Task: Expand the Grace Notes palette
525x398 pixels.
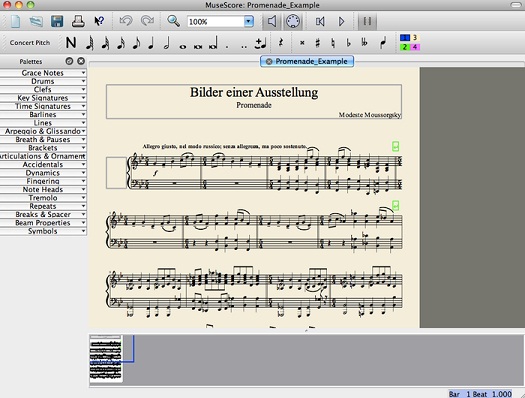Action: pos(43,73)
